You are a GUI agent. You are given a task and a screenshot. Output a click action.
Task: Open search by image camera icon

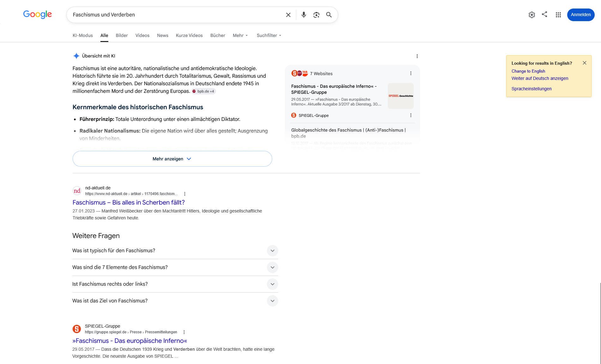316,15
